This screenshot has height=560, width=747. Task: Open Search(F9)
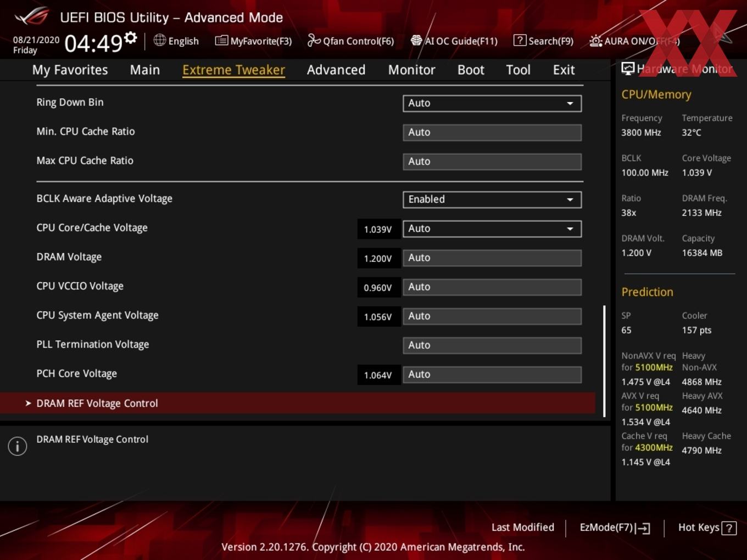[543, 41]
